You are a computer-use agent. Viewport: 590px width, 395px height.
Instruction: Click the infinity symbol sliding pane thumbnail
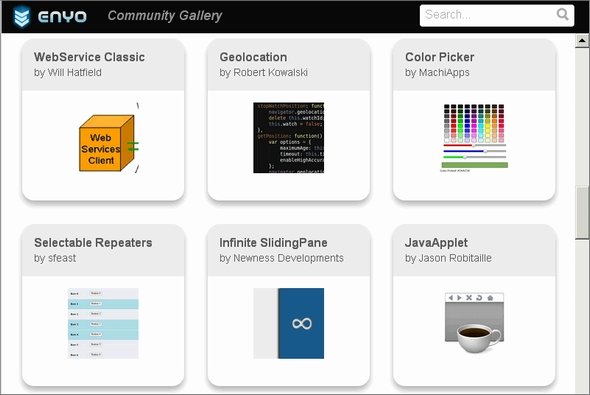coord(289,324)
